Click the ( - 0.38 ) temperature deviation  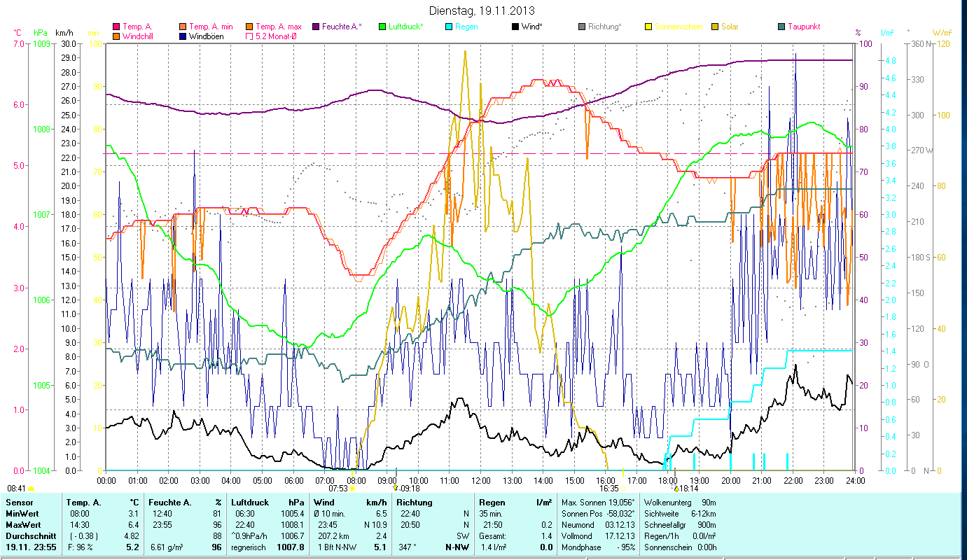tap(83, 536)
